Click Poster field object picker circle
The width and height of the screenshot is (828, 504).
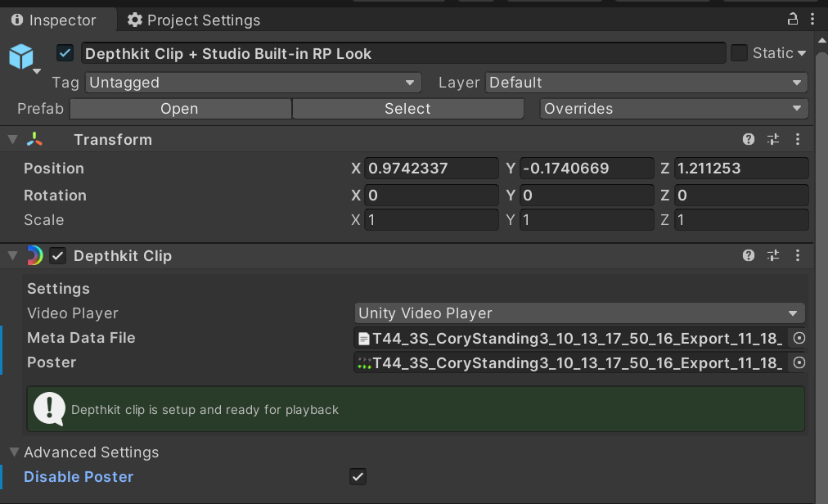click(x=799, y=362)
